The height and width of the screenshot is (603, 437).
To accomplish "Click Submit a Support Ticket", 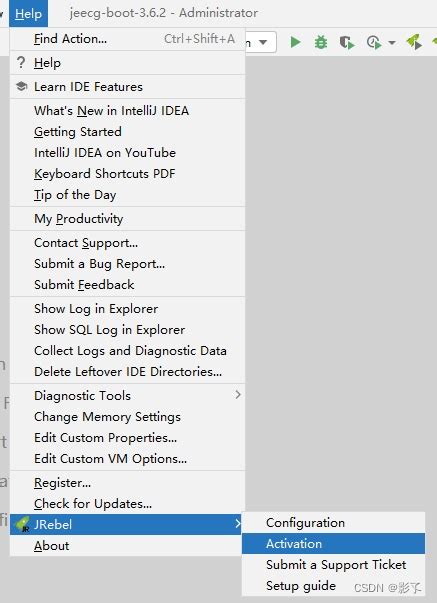I will pyautogui.click(x=334, y=565).
